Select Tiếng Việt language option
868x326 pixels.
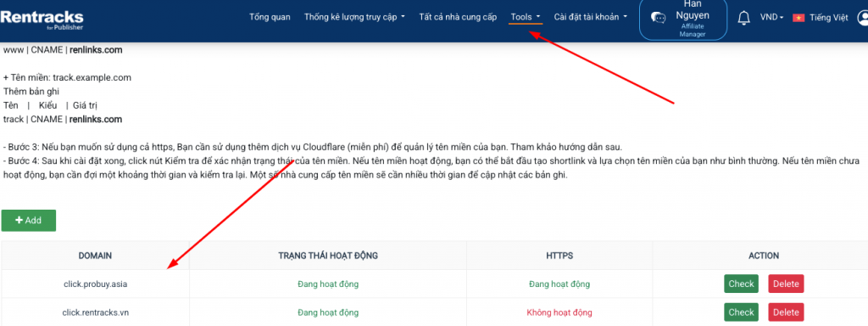click(x=828, y=18)
